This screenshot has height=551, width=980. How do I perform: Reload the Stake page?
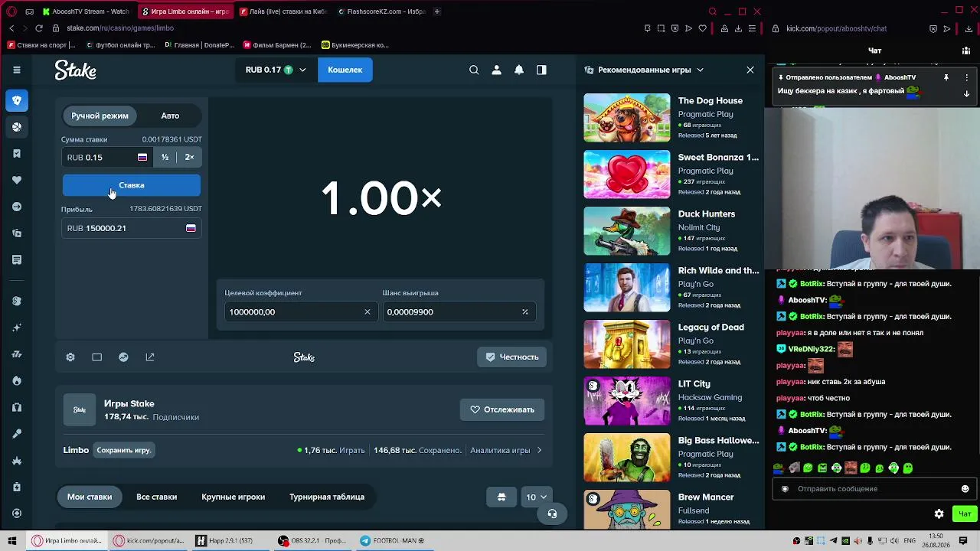click(x=39, y=28)
